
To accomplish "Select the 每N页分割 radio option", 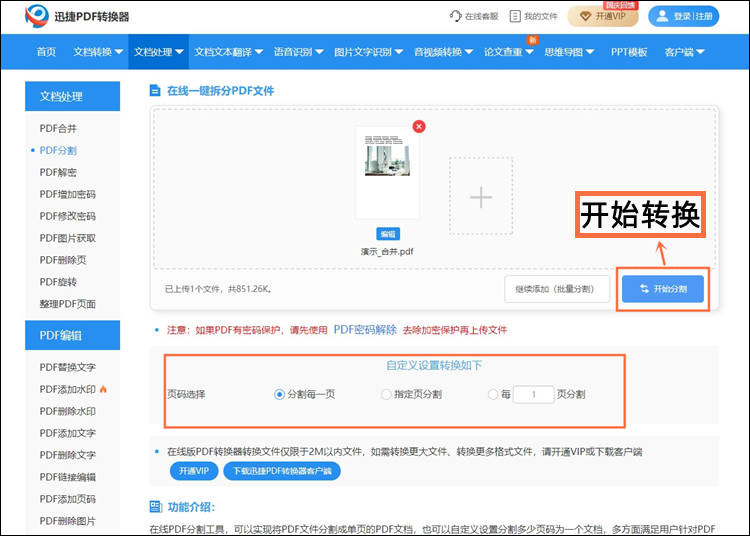I will tap(493, 395).
